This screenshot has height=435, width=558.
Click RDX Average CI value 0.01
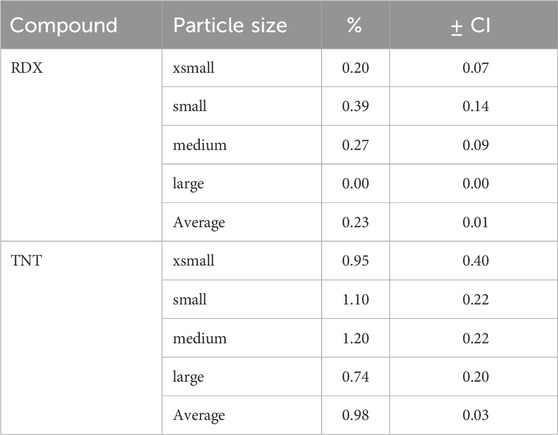[x=476, y=222]
